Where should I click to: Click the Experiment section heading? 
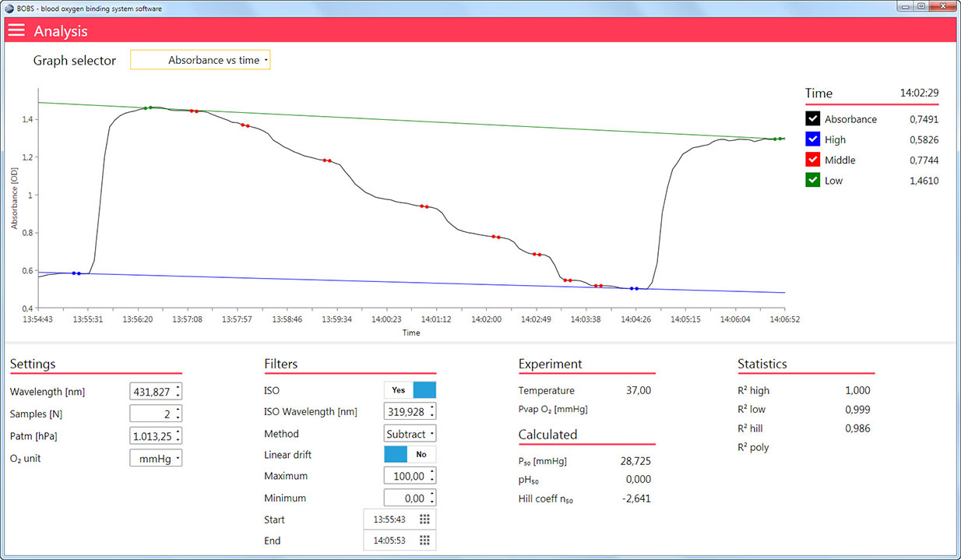tap(551, 364)
